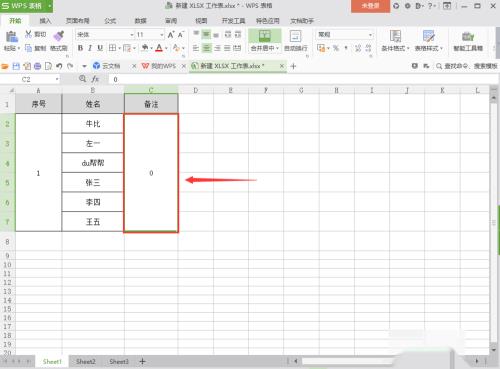Toggle the Underline formatting icon
Viewport: 500px width, 369px height.
click(100, 48)
